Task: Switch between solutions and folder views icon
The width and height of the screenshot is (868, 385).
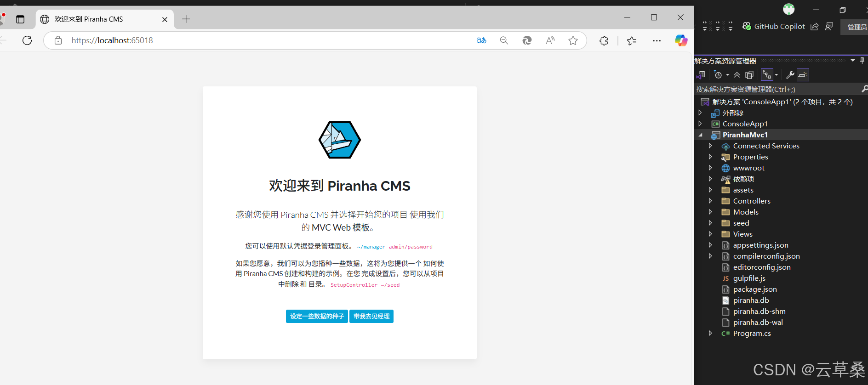Action: (x=701, y=75)
